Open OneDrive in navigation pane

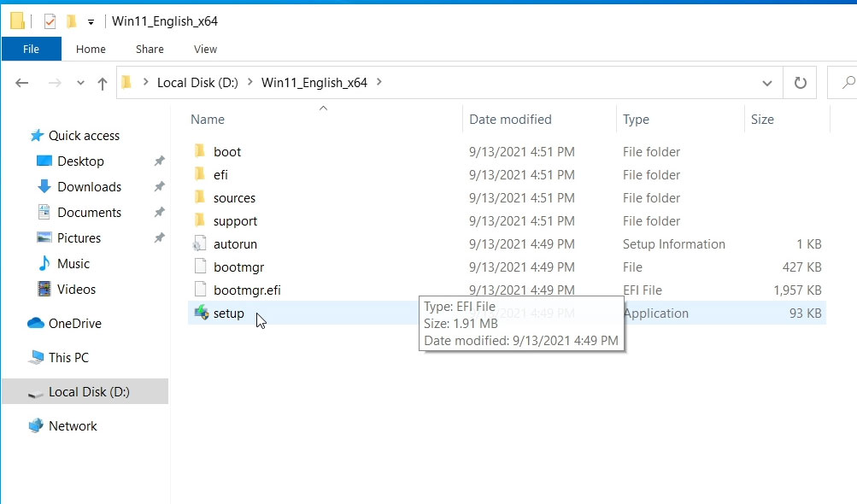[x=74, y=324]
